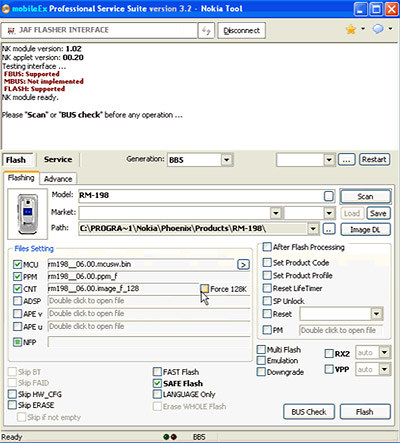This screenshot has height=443, width=400.
Task: Click the Image DL button
Action: coord(365,230)
